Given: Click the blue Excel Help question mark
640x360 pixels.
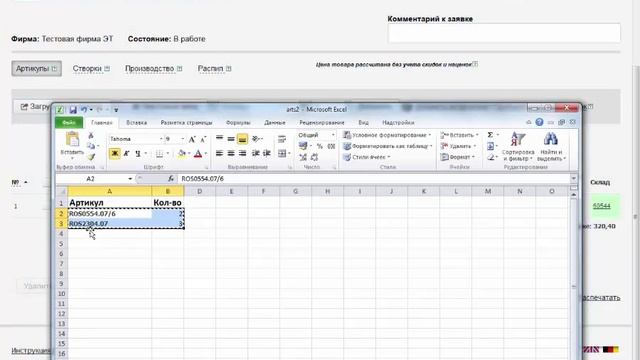Looking at the screenshot, I should point(539,122).
